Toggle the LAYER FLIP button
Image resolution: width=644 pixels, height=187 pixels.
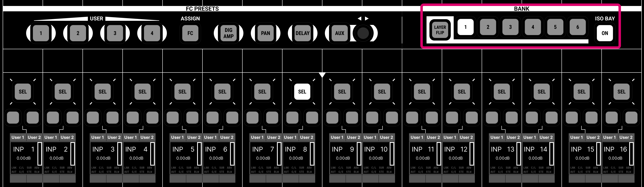click(440, 30)
